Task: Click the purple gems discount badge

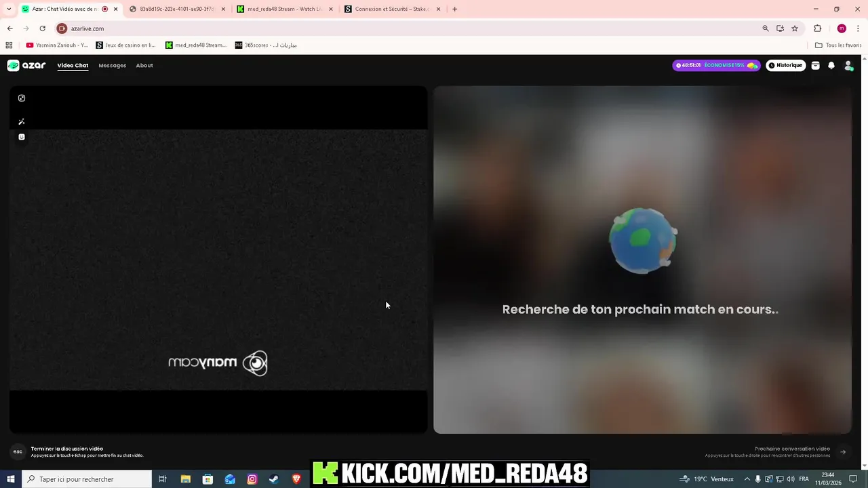Action: point(717,66)
